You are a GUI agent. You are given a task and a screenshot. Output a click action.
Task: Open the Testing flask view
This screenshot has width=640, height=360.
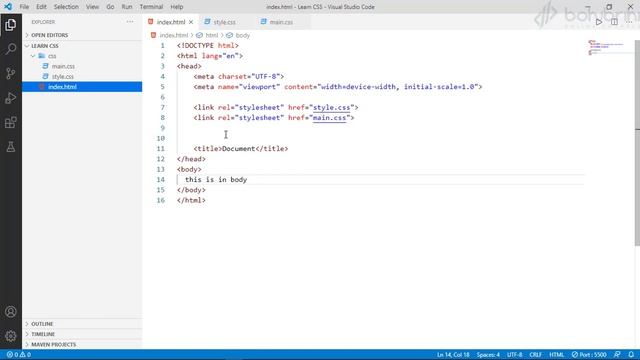pyautogui.click(x=11, y=147)
